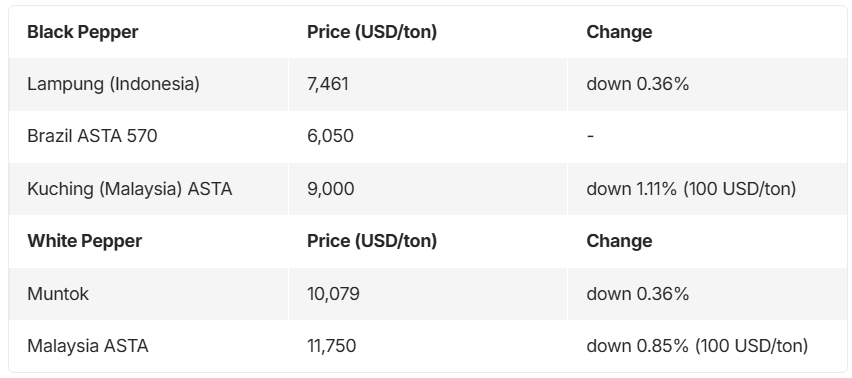The width and height of the screenshot is (852, 378).
Task: Click Price (USD/ton) header in White Pepper row
Action: point(372,241)
